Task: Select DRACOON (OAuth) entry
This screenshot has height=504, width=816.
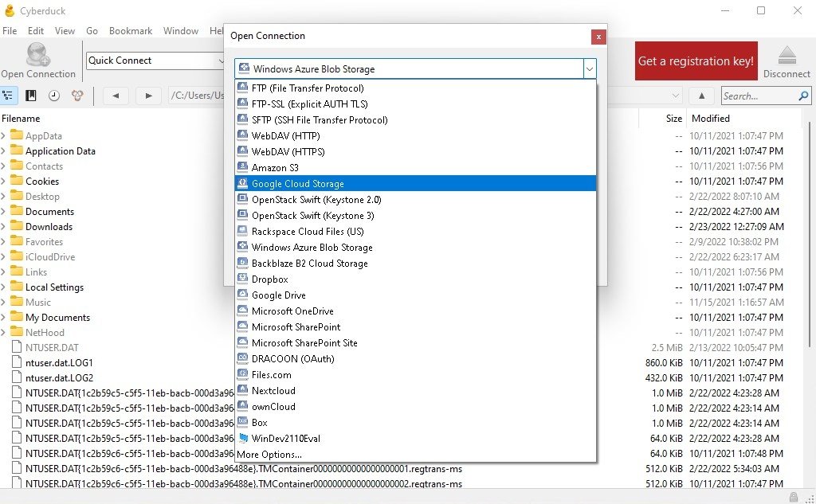Action: [x=415, y=358]
